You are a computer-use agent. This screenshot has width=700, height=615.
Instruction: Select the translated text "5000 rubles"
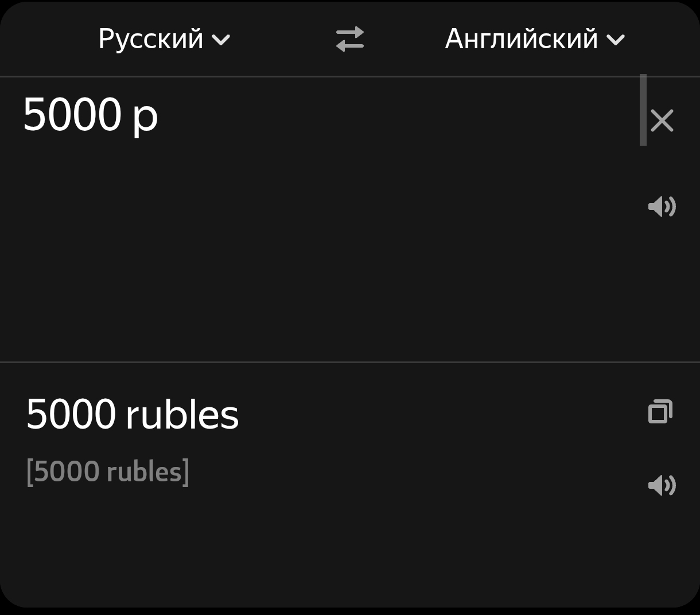pos(133,414)
